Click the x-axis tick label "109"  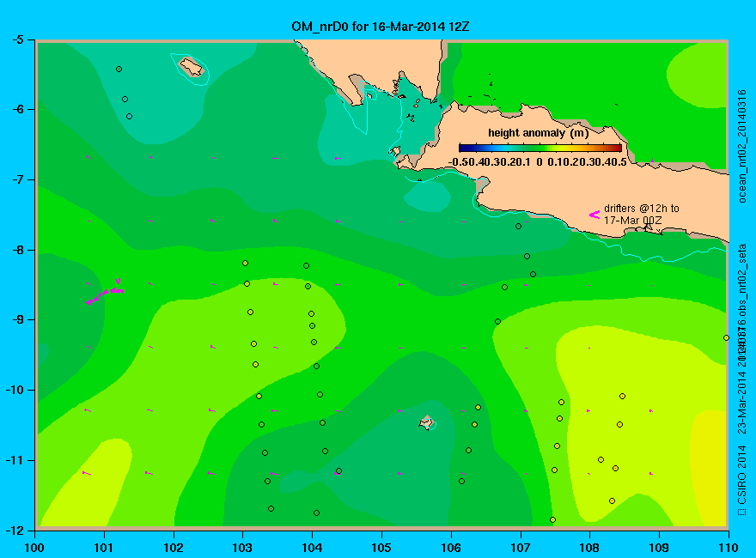click(x=659, y=548)
